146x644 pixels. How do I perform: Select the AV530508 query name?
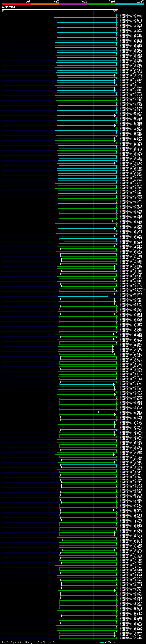click(8, 8)
